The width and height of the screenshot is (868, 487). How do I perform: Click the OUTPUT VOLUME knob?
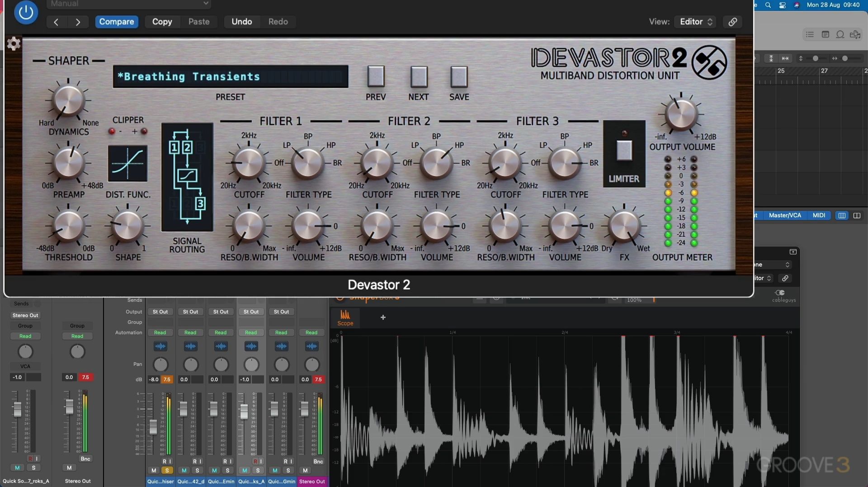tap(680, 114)
